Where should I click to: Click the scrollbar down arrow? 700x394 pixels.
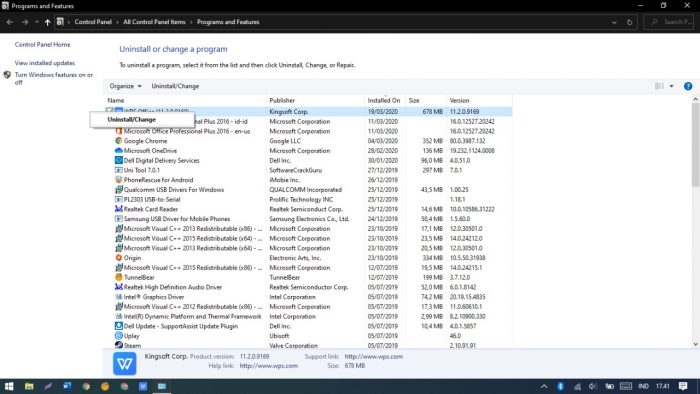tap(695, 344)
